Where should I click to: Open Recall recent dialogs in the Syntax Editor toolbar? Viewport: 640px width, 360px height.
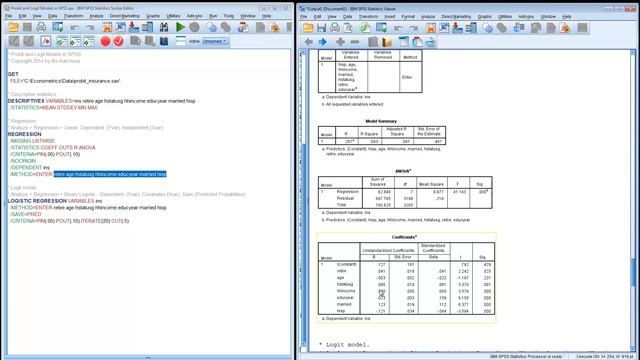[x=58, y=27]
